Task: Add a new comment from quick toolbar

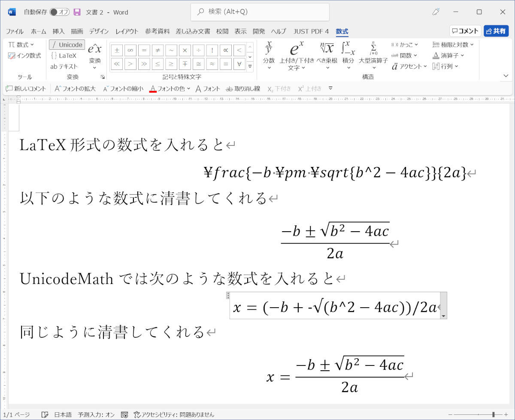Action: click(x=26, y=88)
